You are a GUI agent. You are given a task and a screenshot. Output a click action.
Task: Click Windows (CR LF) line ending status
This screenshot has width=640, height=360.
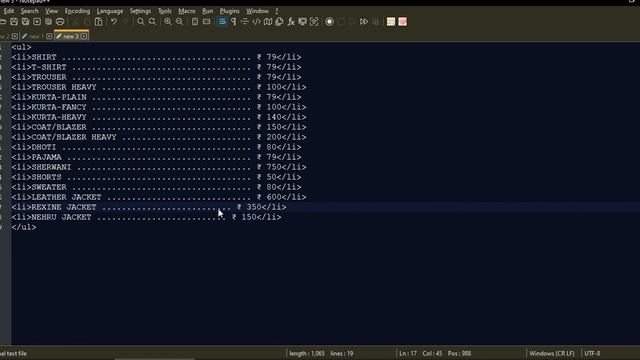[x=552, y=353]
